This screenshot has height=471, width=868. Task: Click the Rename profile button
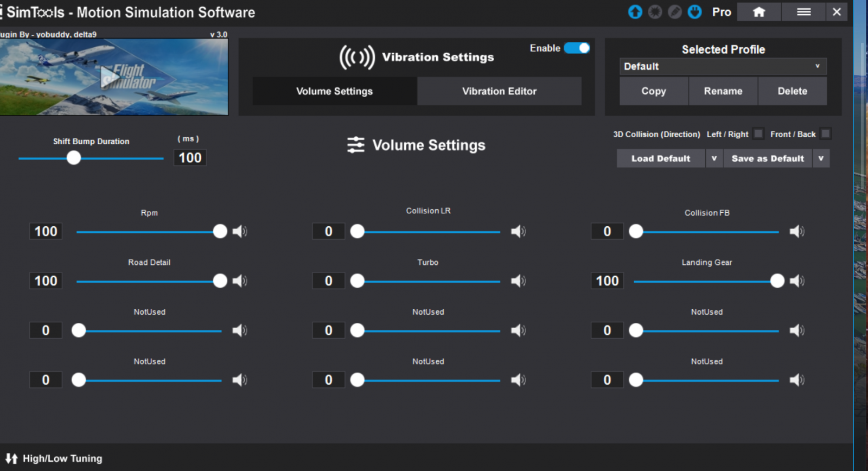pyautogui.click(x=723, y=91)
